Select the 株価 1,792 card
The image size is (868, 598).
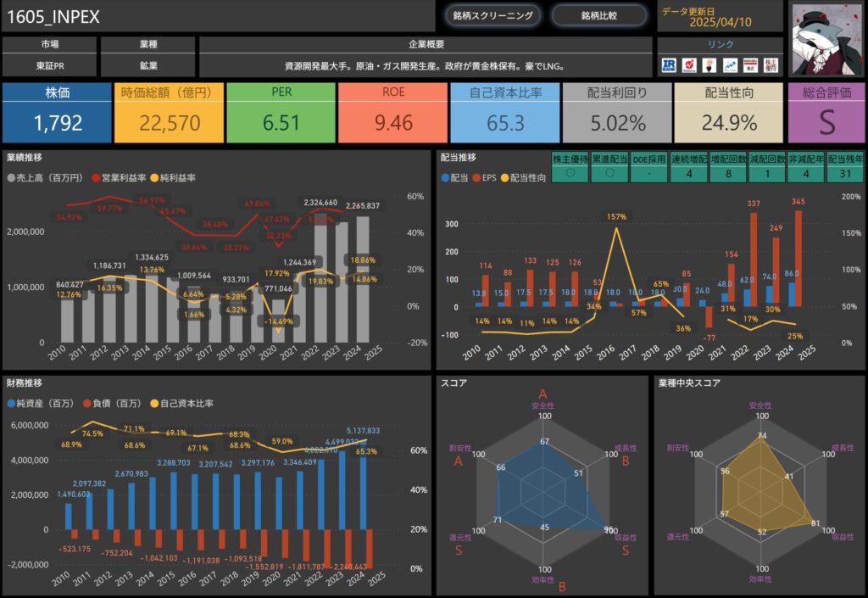(x=57, y=113)
